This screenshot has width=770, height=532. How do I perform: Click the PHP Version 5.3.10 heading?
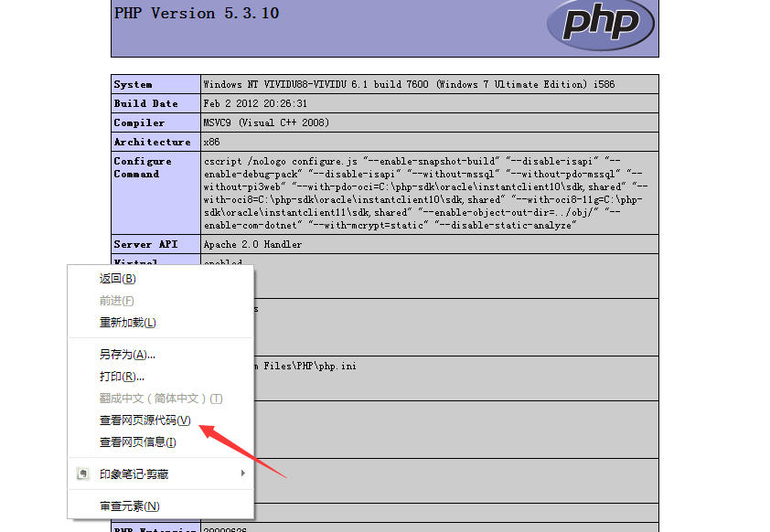coord(197,13)
